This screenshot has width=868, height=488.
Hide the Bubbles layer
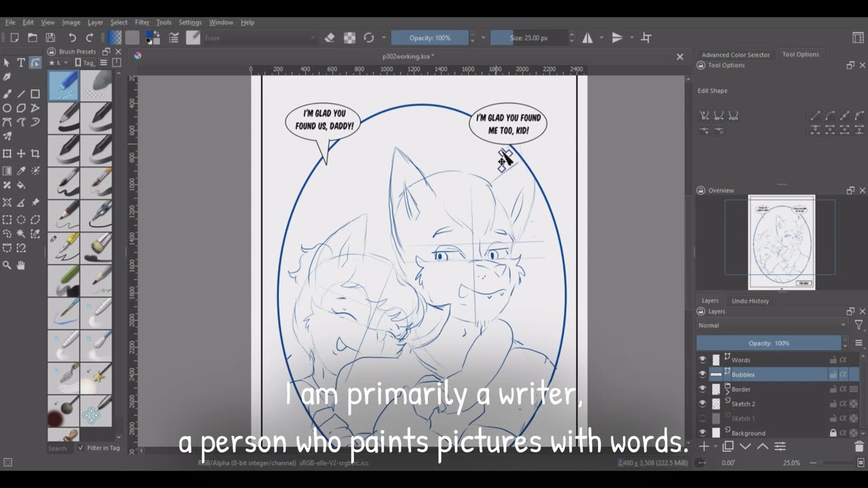[703, 374]
